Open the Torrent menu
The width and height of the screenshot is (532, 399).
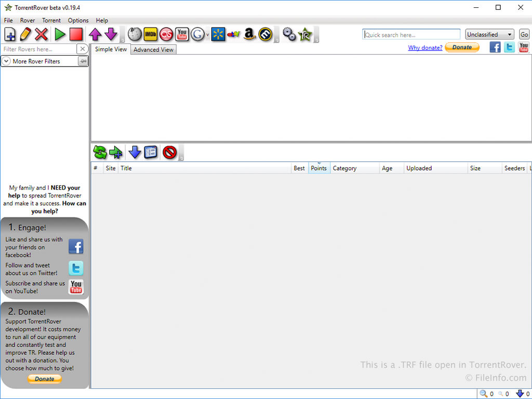pyautogui.click(x=51, y=20)
